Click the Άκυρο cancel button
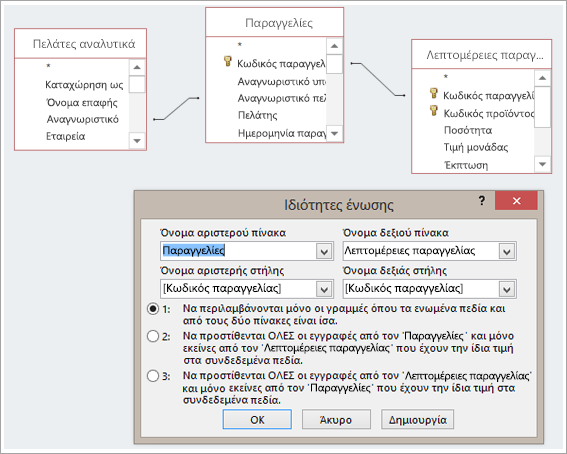 (336, 420)
